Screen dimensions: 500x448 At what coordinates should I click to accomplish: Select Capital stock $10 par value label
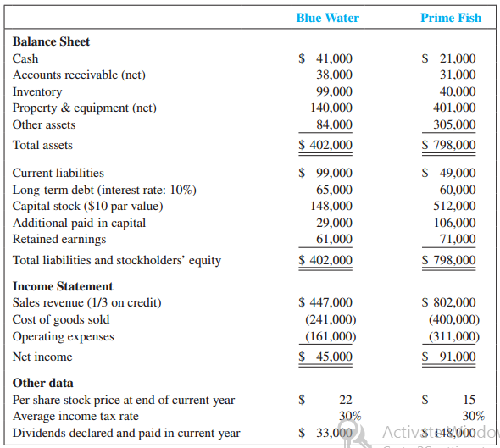87,206
